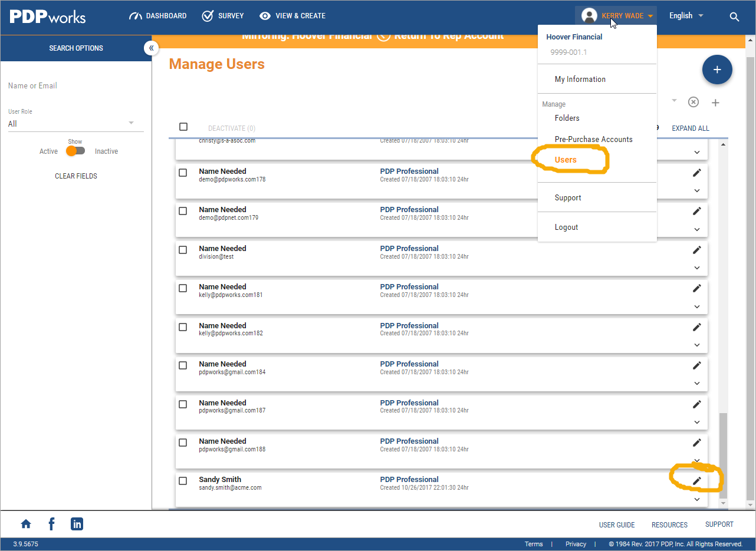Edit user pdpworks@gmail.com187 with pencil icon
This screenshot has height=551, width=756.
click(697, 404)
